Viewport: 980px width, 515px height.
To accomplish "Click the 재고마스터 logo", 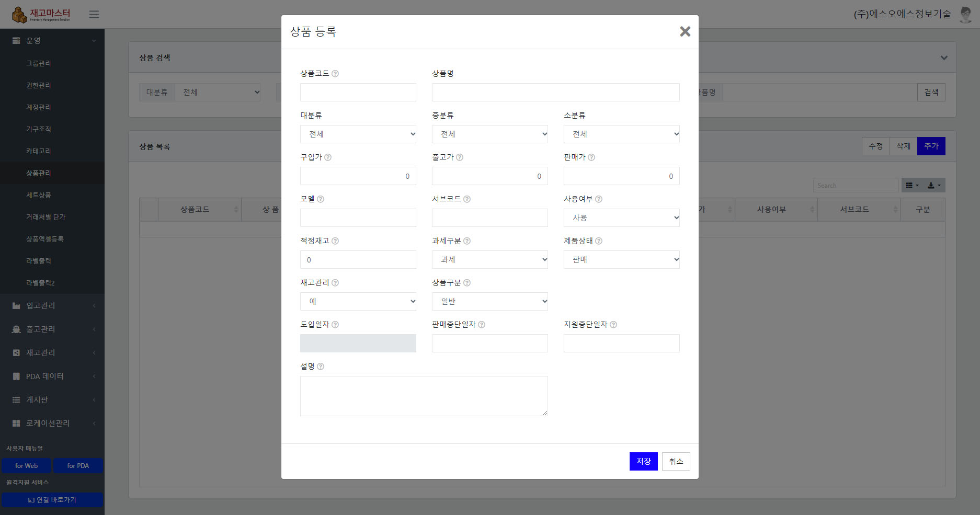I will (x=41, y=15).
